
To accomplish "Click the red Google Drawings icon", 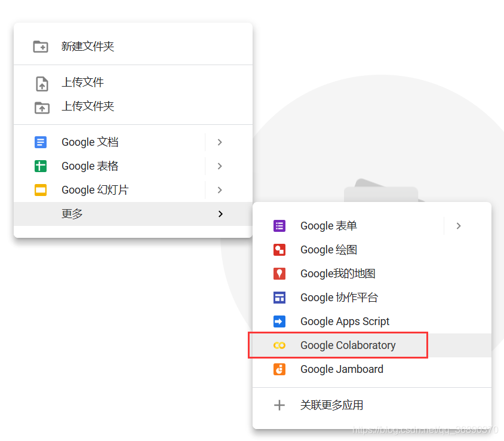I will 279,250.
